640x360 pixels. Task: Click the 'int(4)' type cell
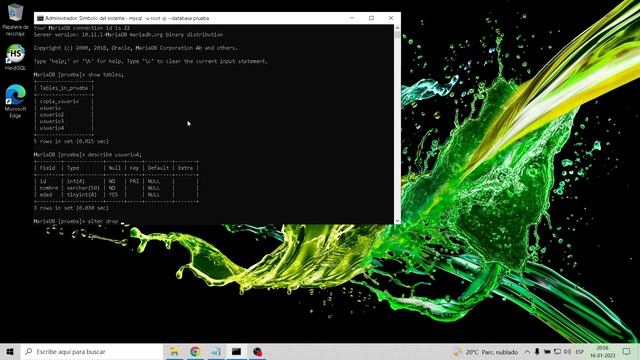pos(76,181)
